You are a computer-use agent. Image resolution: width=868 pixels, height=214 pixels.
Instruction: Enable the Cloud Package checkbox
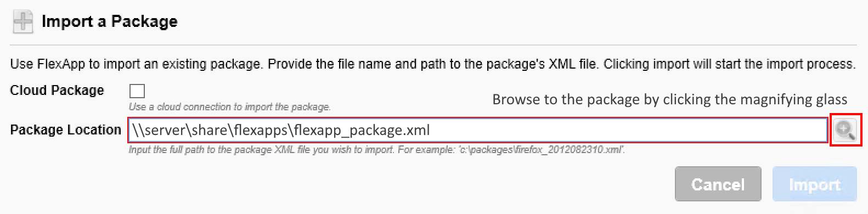[x=137, y=91]
